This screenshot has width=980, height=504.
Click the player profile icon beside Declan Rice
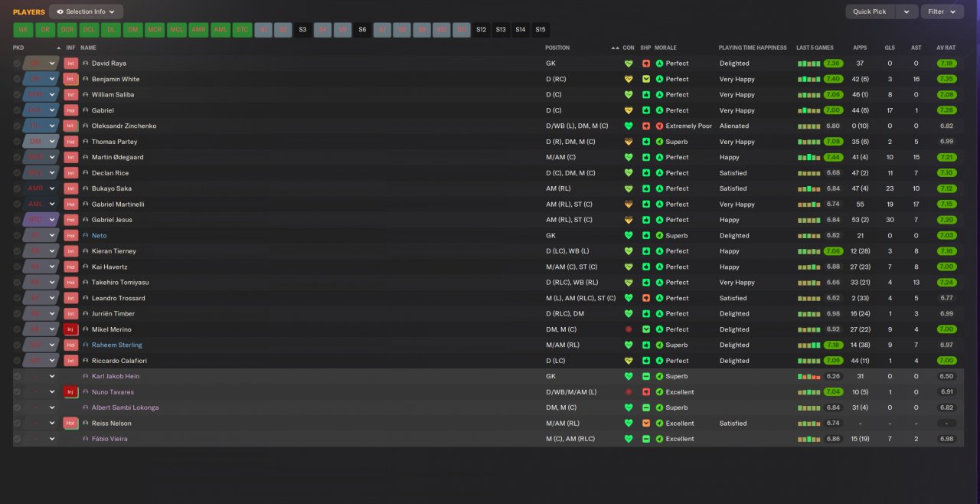tap(86, 173)
